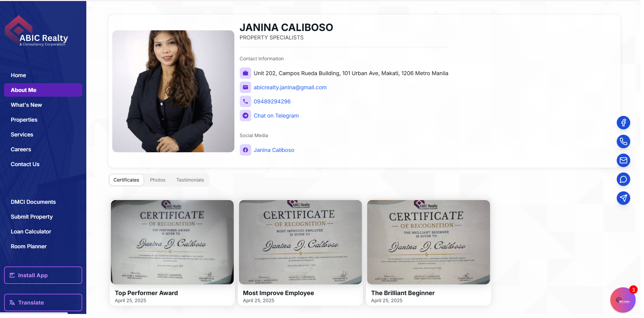
Task: Click the briefcase icon beside the office address
Action: coord(245,73)
